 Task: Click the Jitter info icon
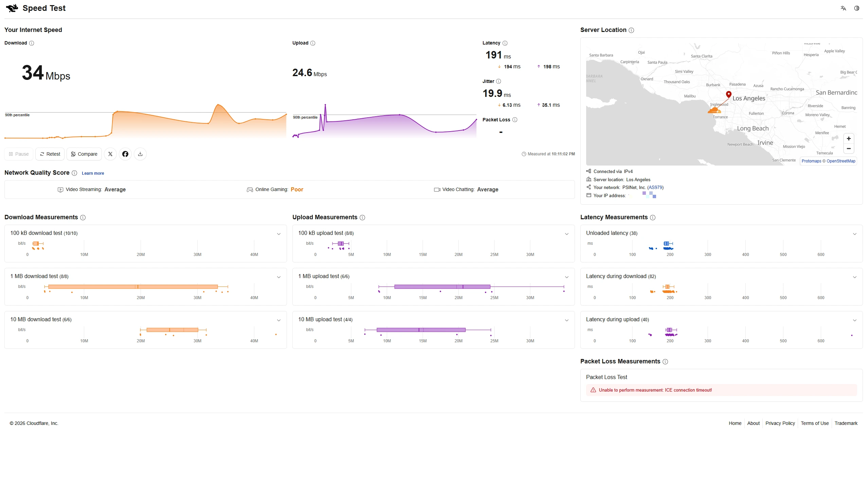(499, 81)
